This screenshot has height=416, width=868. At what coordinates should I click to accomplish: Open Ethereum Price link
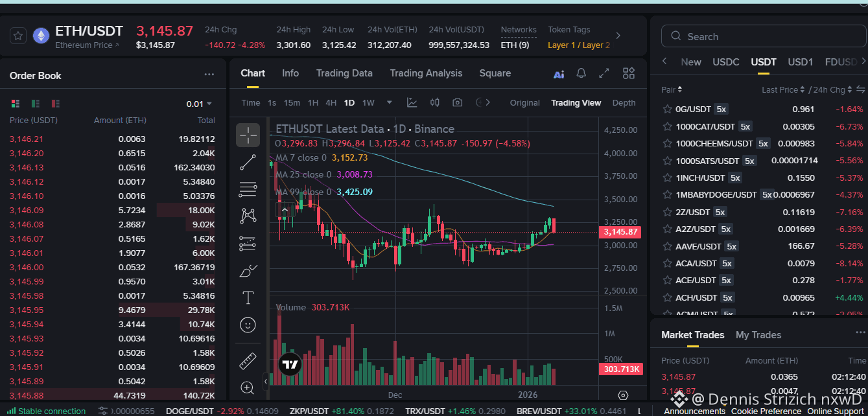(x=87, y=45)
